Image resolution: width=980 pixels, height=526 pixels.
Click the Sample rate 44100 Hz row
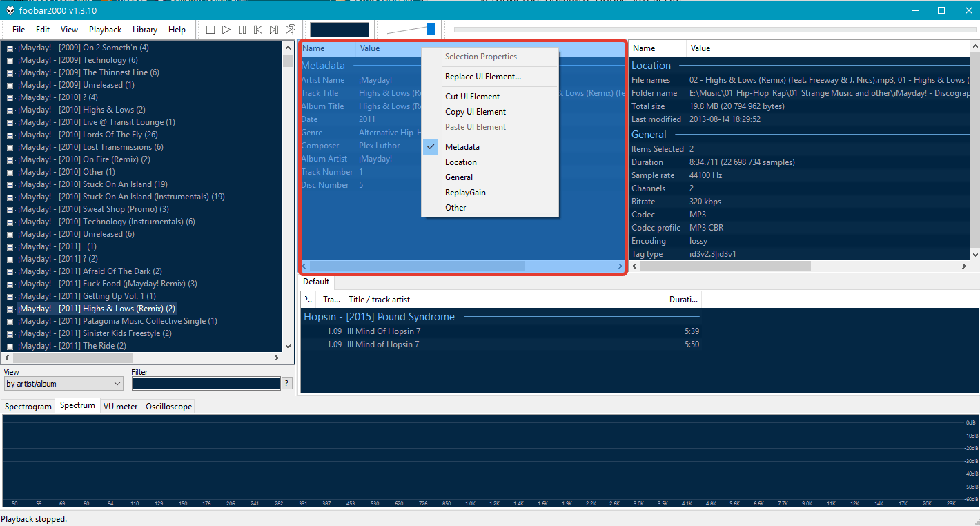point(799,175)
